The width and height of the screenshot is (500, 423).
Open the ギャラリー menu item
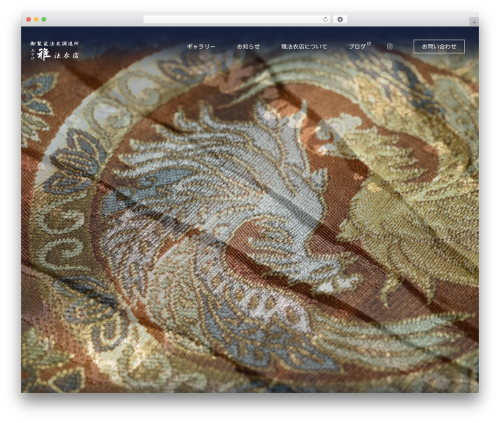201,47
